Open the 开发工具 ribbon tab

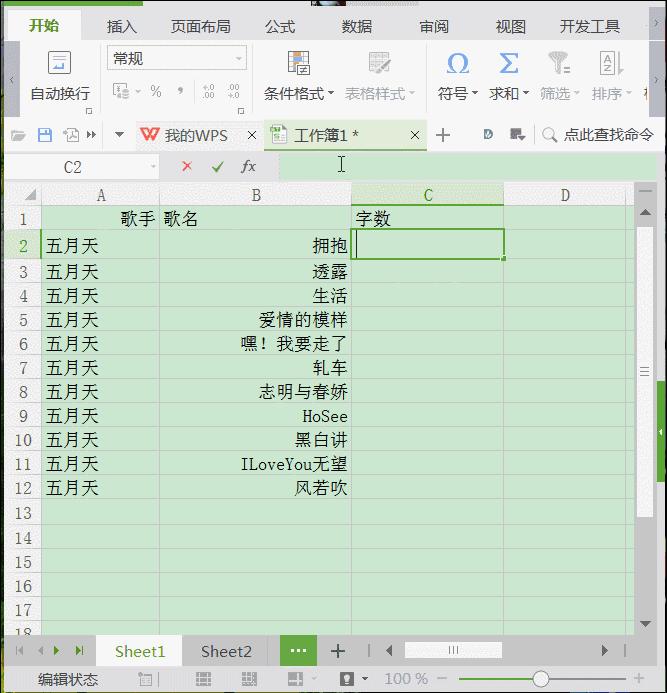[590, 27]
